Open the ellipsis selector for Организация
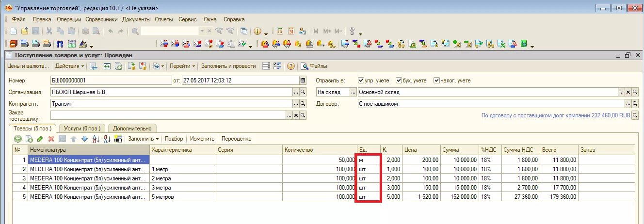644x224 pixels. pos(296,92)
